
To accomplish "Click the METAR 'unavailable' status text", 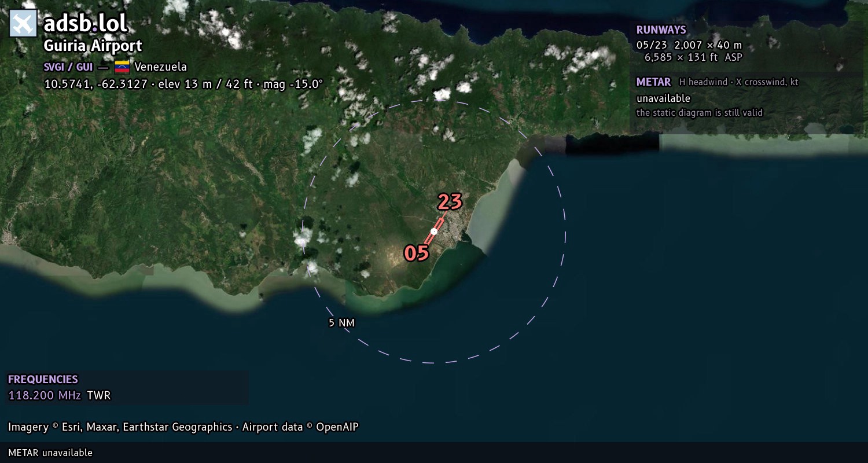I will coord(663,98).
